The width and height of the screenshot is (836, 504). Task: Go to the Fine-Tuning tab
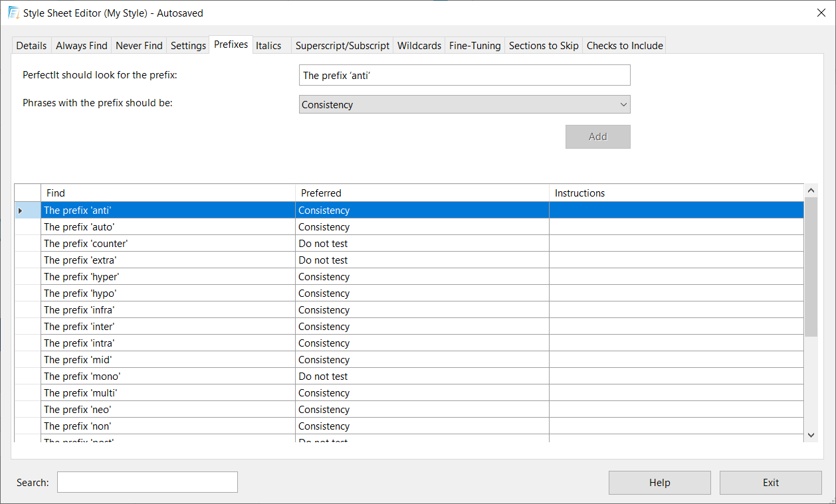pos(474,46)
